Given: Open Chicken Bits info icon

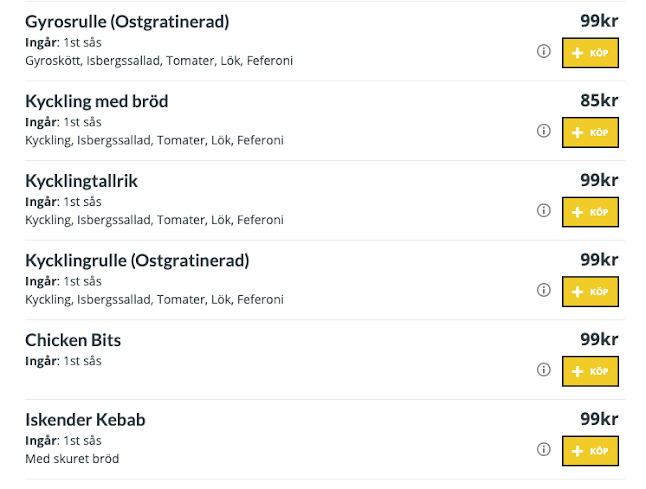Looking at the screenshot, I should click(x=544, y=370).
